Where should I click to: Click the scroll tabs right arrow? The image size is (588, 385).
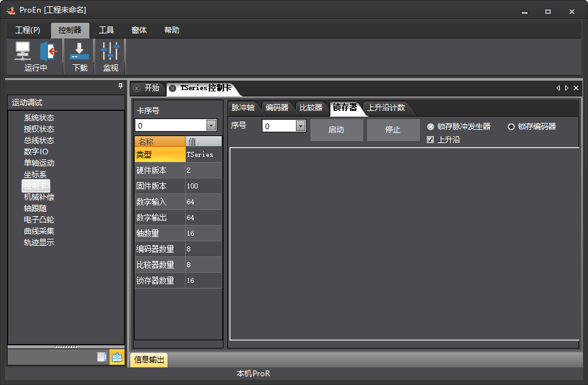(567, 88)
